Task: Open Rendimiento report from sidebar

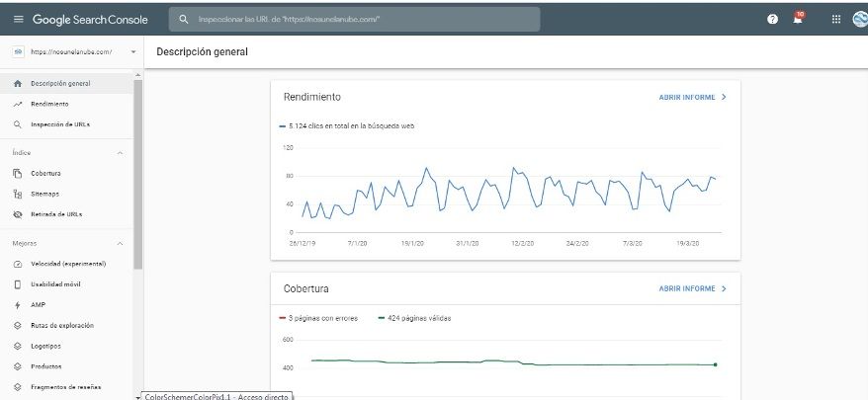Action: click(66, 104)
